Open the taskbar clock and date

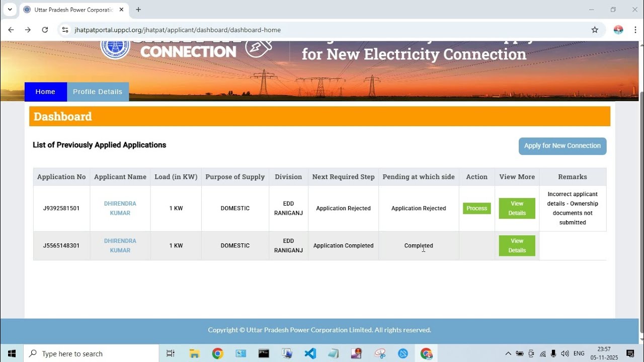(x=604, y=353)
